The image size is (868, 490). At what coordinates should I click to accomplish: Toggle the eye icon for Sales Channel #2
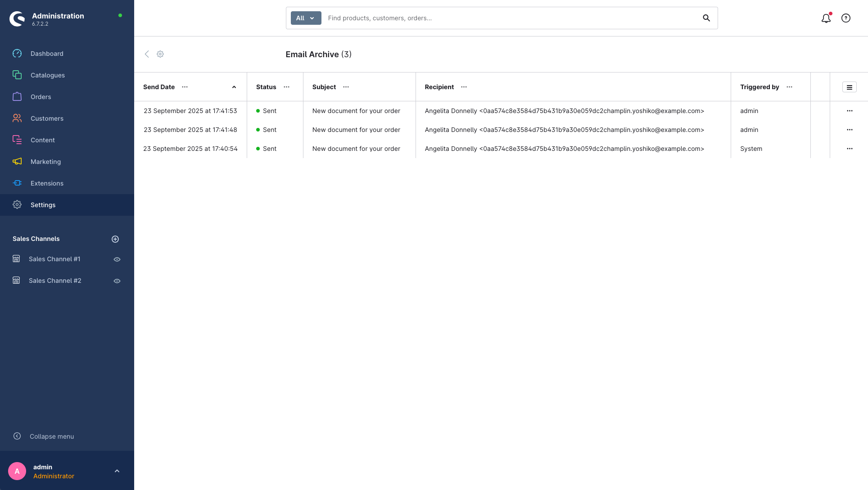117,281
